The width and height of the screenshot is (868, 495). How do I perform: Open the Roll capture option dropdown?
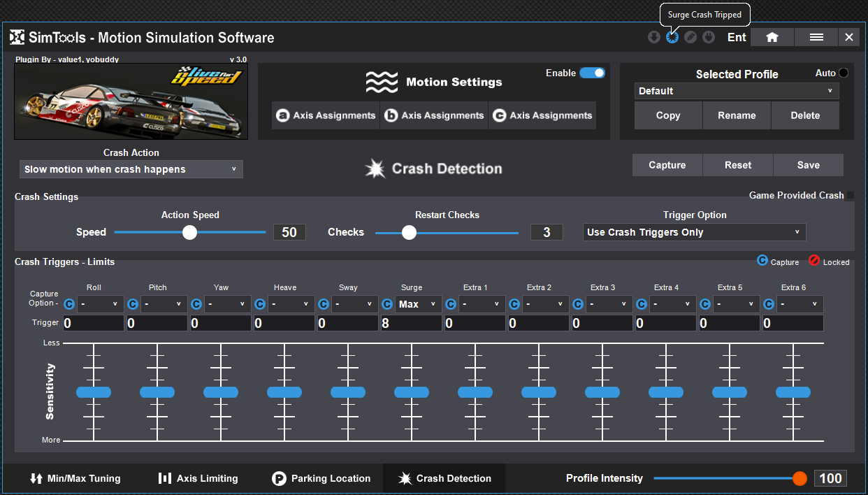click(x=101, y=304)
